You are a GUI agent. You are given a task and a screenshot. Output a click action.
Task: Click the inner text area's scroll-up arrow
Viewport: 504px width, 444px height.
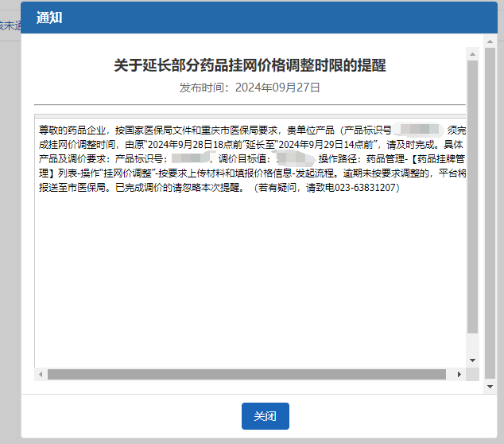coord(472,55)
